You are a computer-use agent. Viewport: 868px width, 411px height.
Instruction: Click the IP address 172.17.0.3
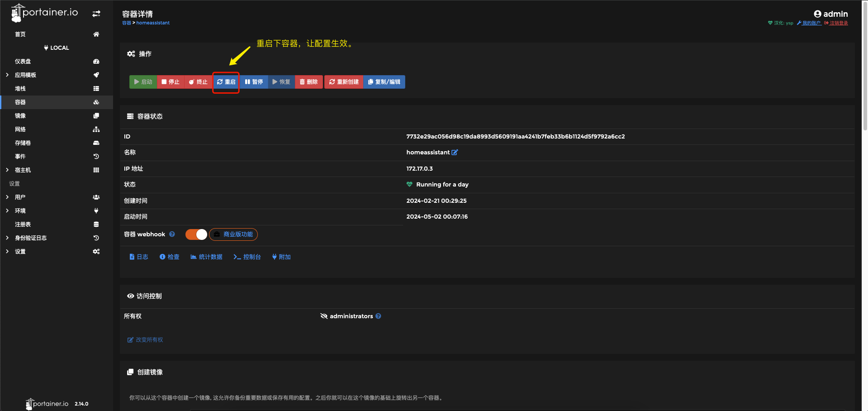(x=419, y=169)
